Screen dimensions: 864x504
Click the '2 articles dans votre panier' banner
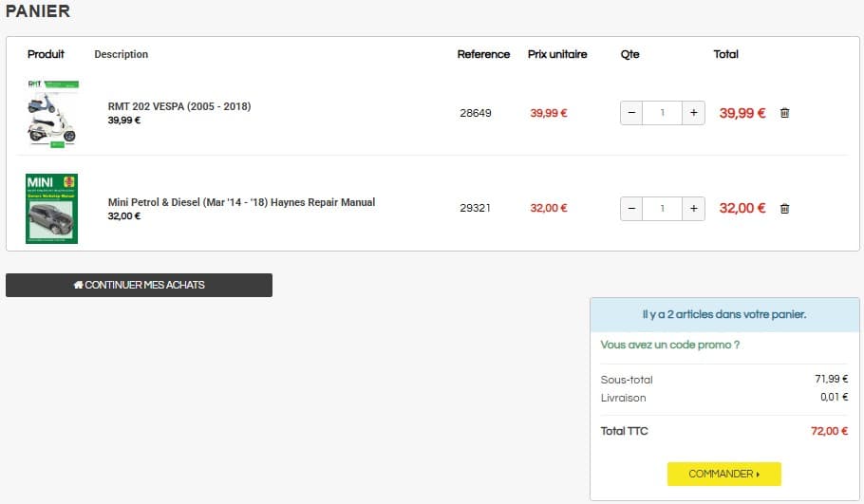724,314
